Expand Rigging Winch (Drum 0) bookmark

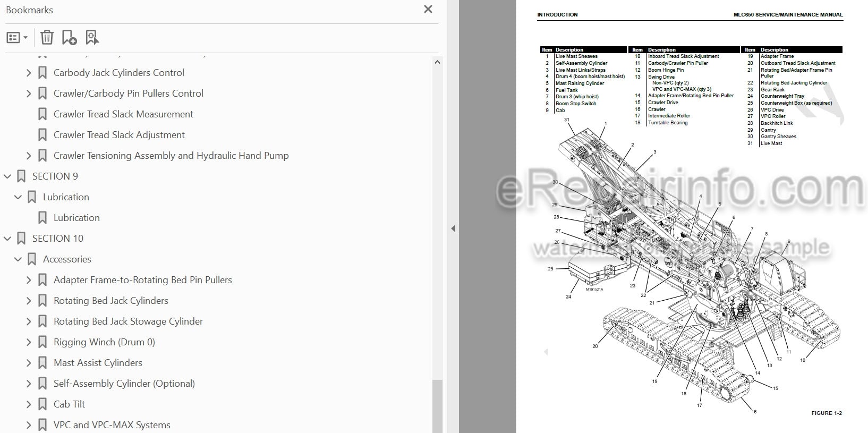29,342
